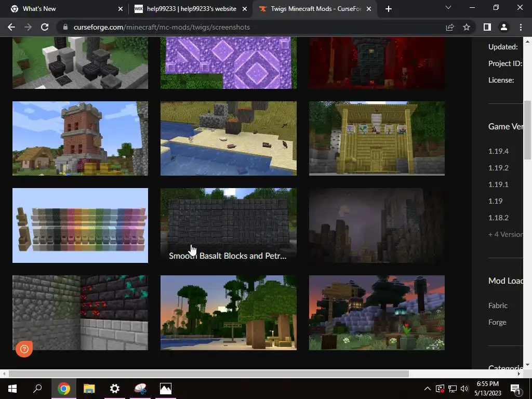
Task: Click the address bar URL
Action: coord(162,27)
